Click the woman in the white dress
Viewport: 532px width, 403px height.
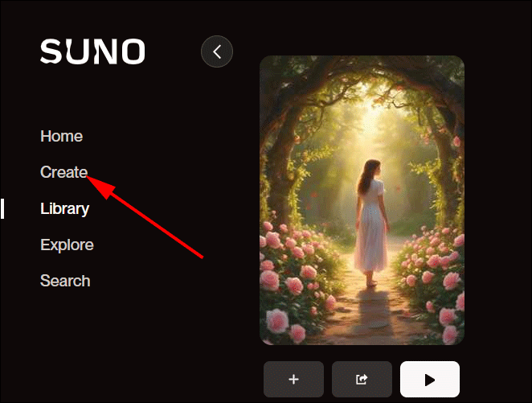pyautogui.click(x=370, y=223)
